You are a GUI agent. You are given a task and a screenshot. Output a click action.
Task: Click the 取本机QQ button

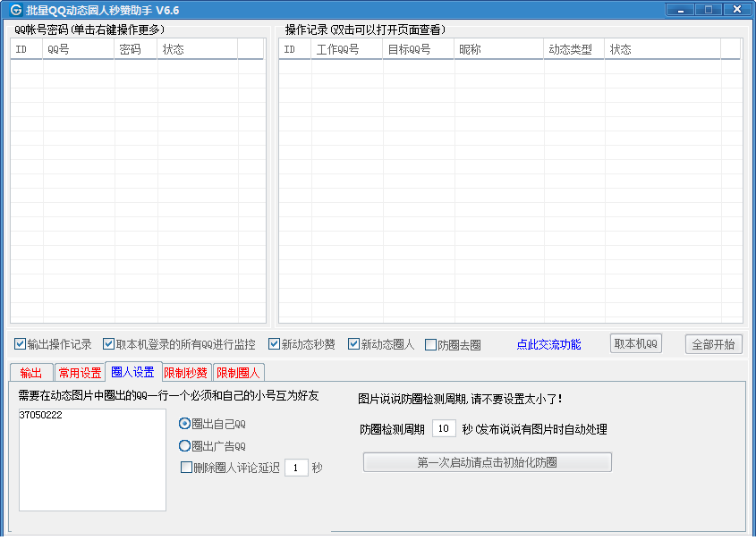click(635, 343)
